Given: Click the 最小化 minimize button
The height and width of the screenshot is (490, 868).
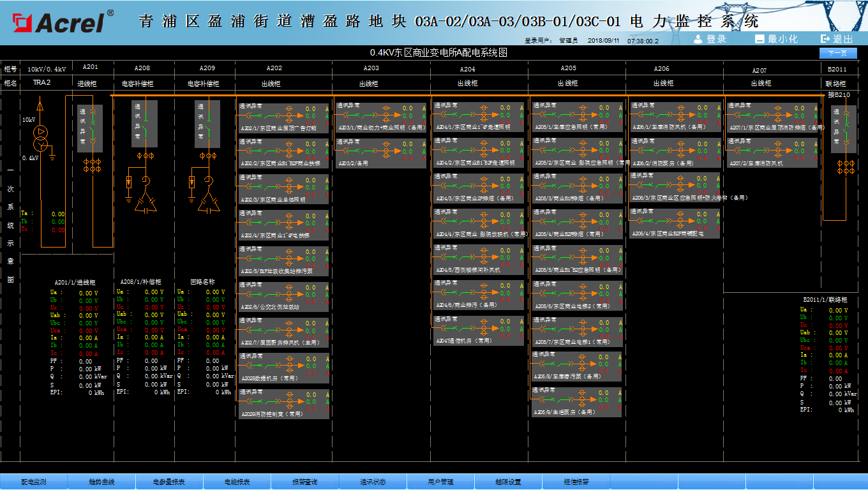Looking at the screenshot, I should [x=776, y=39].
